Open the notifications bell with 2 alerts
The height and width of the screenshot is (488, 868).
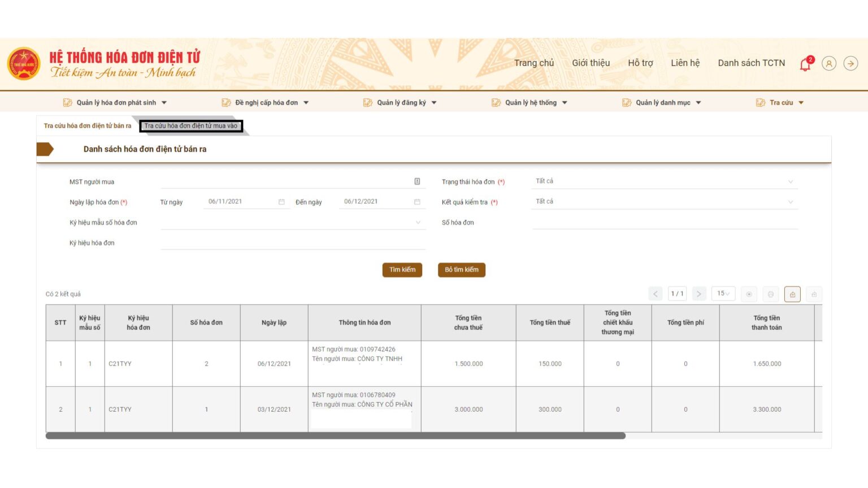(x=804, y=63)
